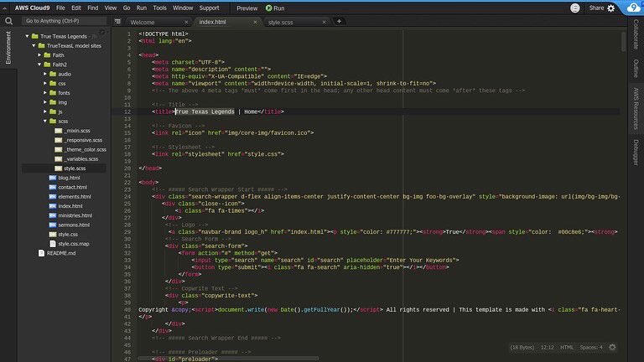Open the Support menu
Viewport: 644px width, 362px height.
(209, 8)
